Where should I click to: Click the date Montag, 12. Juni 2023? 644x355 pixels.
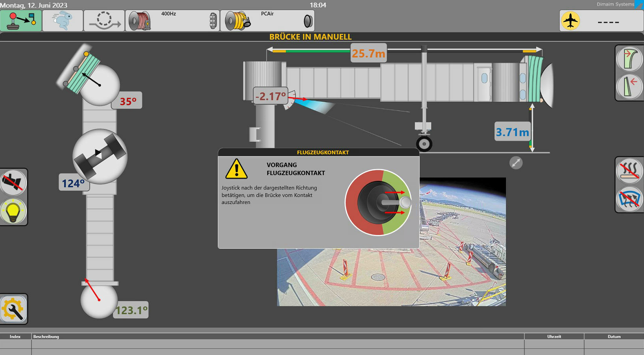[x=34, y=5]
